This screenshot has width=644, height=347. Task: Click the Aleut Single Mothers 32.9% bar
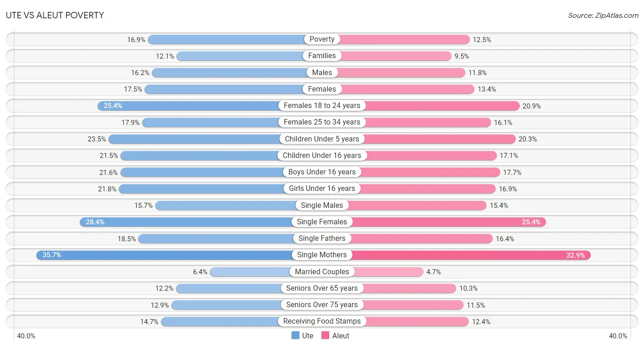(456, 255)
